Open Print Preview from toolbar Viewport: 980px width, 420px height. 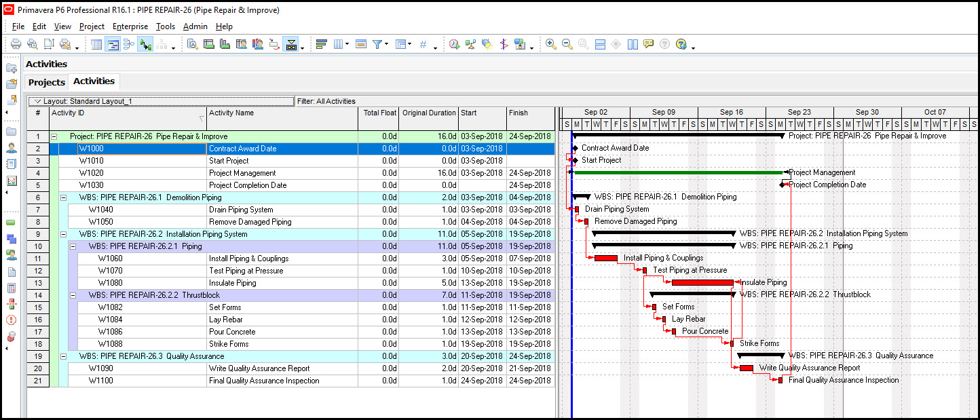pyautogui.click(x=32, y=44)
